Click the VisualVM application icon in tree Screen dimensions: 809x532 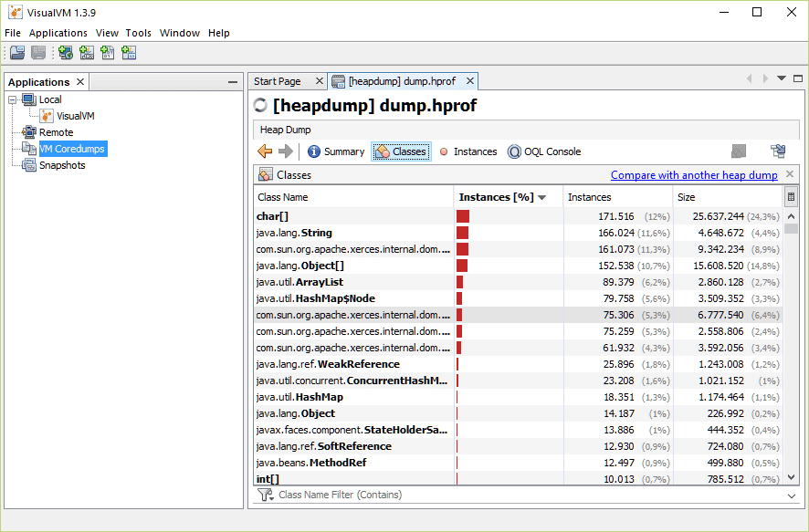(x=47, y=116)
